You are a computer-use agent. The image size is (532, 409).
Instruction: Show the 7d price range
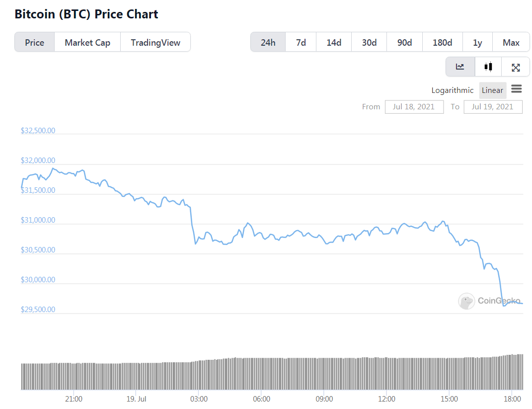click(x=301, y=42)
